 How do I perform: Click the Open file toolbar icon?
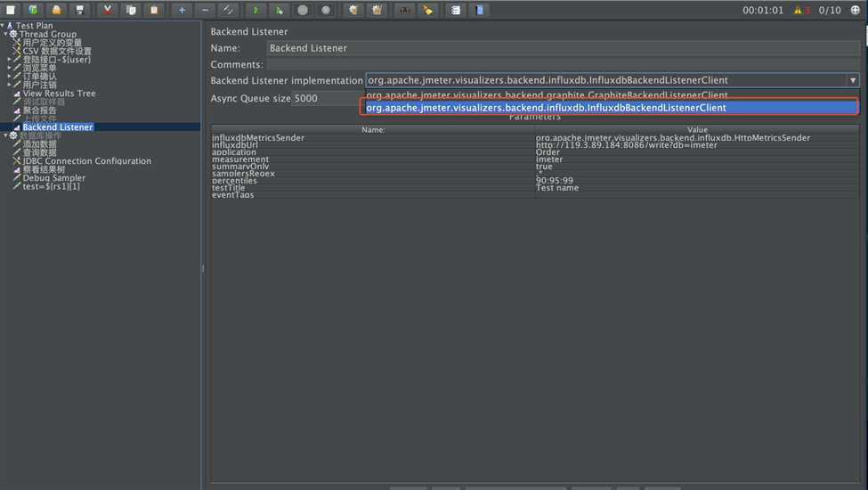[56, 10]
